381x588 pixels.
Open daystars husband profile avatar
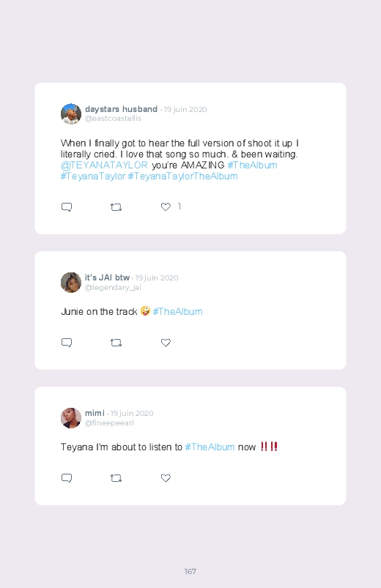coord(71,113)
